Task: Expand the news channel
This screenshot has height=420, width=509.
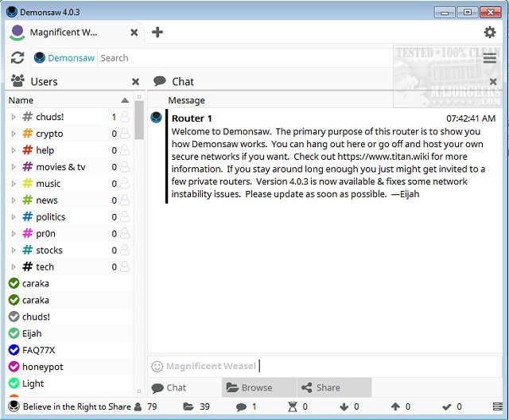Action: click(14, 200)
